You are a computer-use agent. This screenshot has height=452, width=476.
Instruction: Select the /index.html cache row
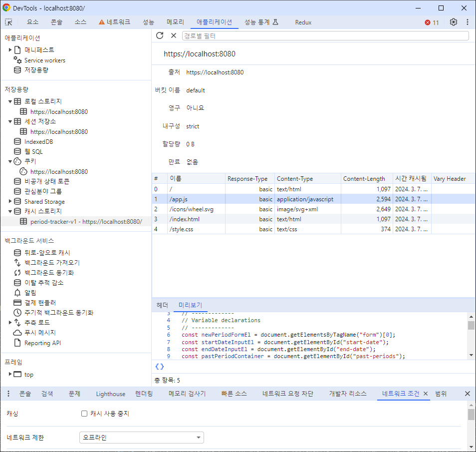click(x=313, y=219)
